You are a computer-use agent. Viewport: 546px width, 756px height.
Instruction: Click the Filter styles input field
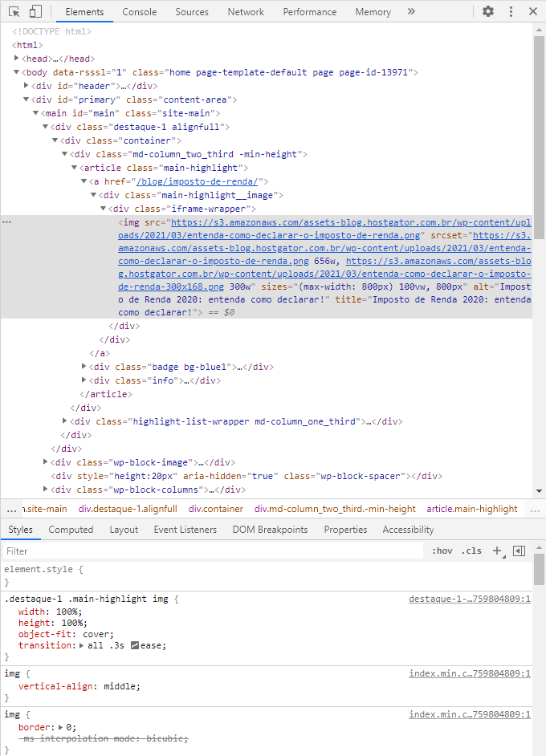213,551
